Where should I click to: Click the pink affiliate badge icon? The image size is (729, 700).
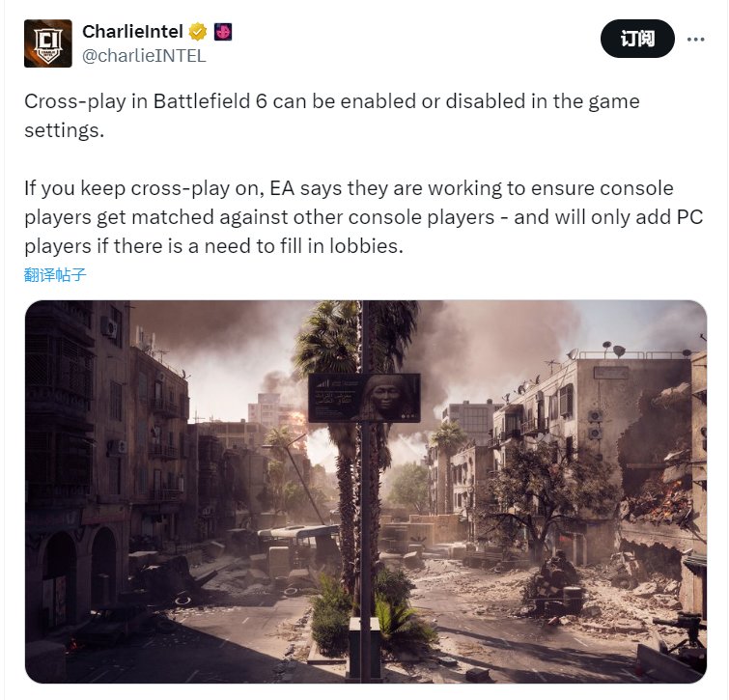tap(223, 32)
